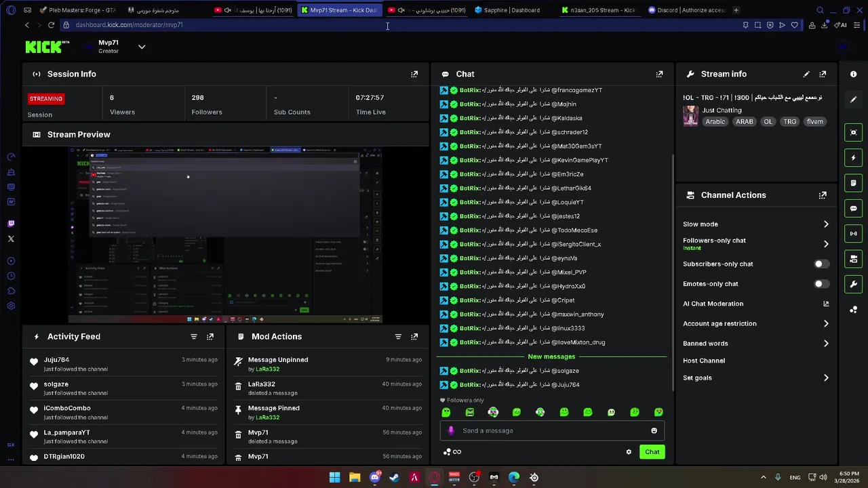Viewport: 868px width, 488px height.
Task: Click the Send a message input field
Action: tap(551, 430)
